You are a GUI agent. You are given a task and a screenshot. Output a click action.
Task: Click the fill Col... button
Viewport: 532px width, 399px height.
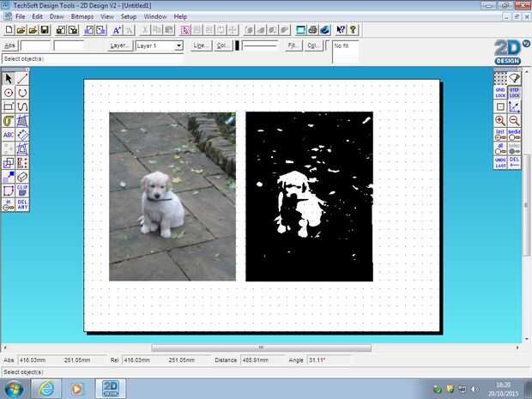[313, 45]
